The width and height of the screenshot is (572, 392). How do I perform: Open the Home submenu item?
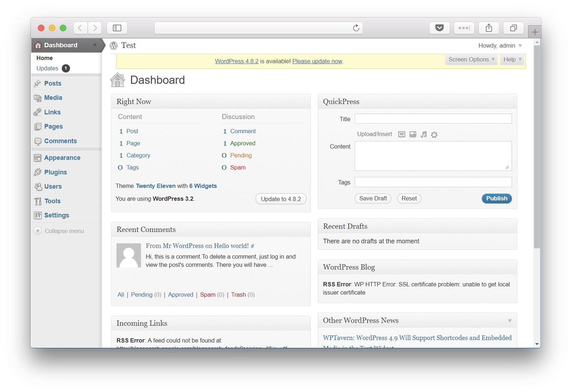pyautogui.click(x=44, y=58)
